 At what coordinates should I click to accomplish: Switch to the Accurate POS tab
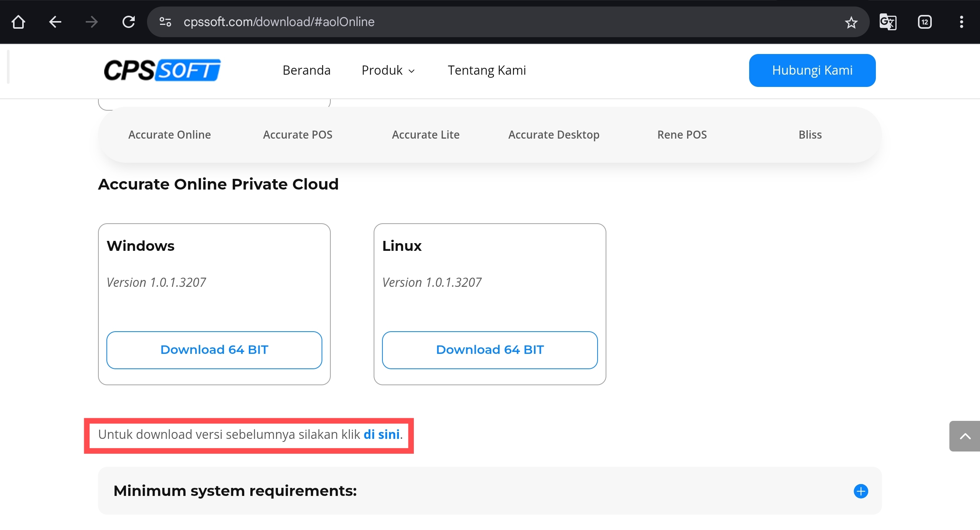click(x=297, y=135)
